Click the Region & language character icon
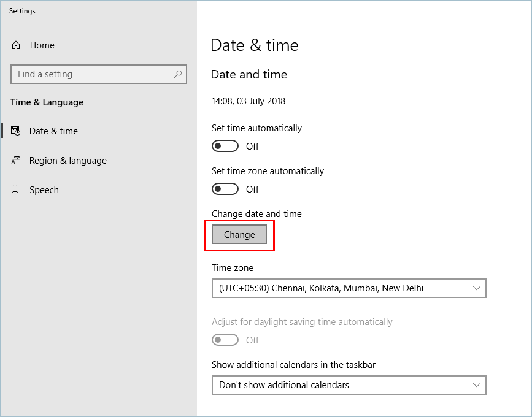The width and height of the screenshot is (532, 417). click(x=16, y=161)
